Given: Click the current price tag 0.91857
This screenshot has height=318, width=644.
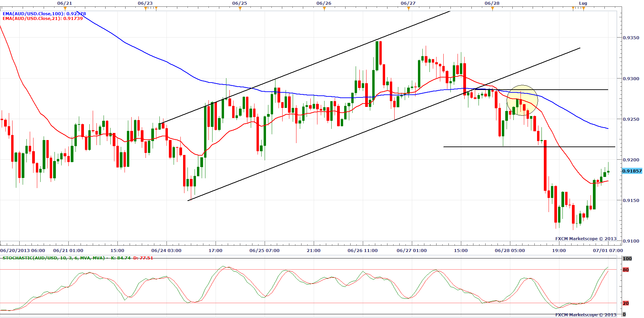Looking at the screenshot, I should 632,171.
